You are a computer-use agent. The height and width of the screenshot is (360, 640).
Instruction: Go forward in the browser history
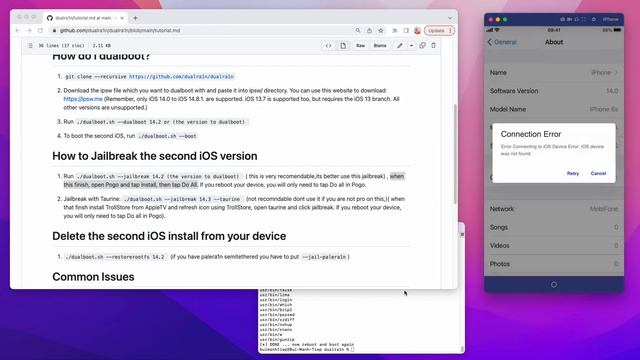29,31
